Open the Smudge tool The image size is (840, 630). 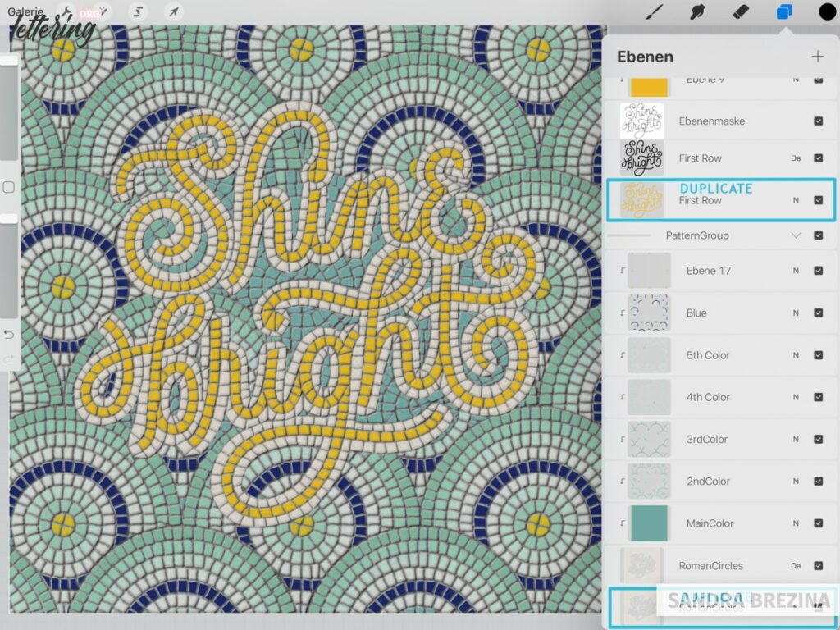[696, 11]
